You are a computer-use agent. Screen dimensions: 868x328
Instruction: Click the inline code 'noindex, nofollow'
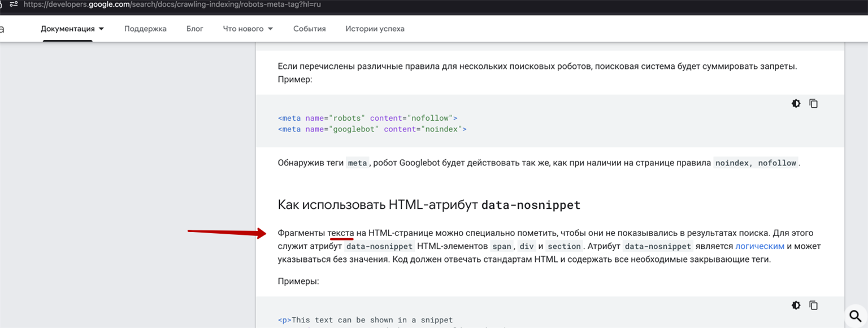pyautogui.click(x=756, y=163)
